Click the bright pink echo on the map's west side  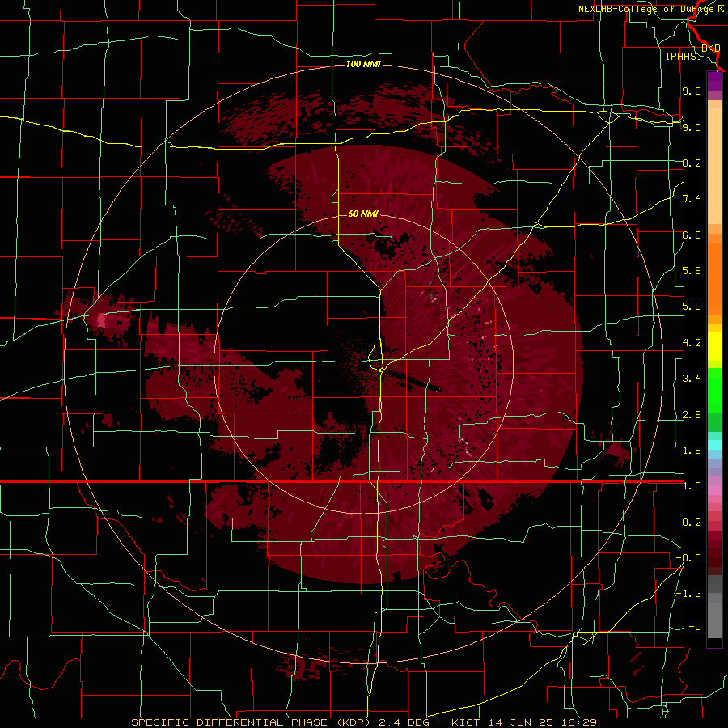[x=101, y=321]
